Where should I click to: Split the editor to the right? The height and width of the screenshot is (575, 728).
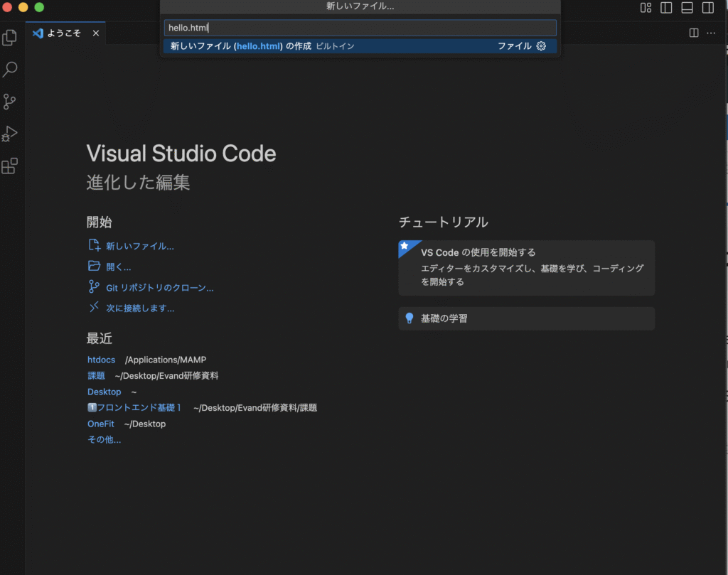point(694,33)
